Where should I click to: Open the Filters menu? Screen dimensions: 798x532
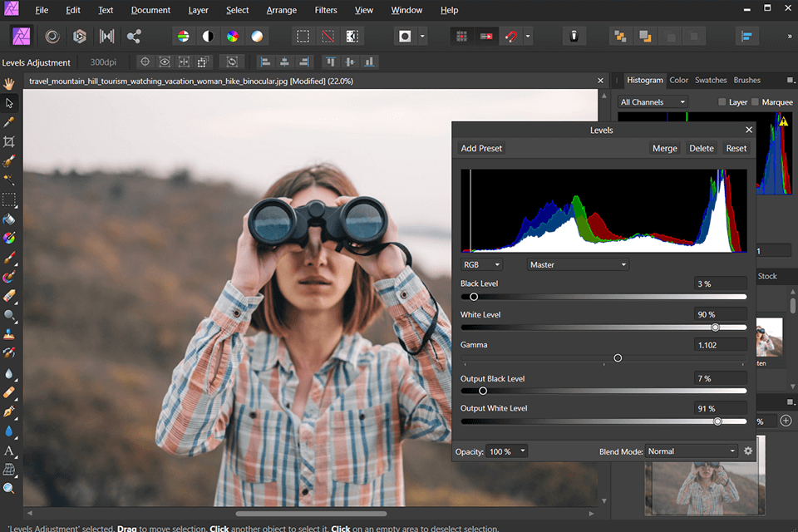pyautogui.click(x=326, y=10)
